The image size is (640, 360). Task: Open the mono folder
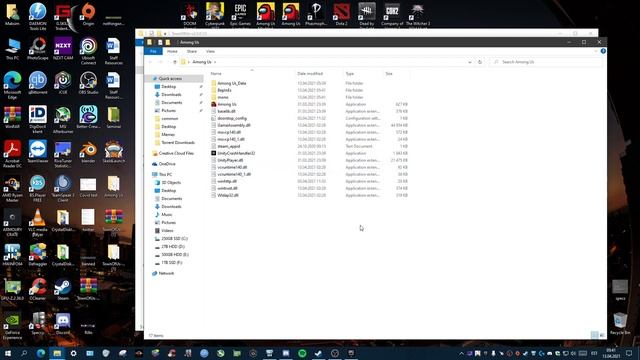(223, 97)
